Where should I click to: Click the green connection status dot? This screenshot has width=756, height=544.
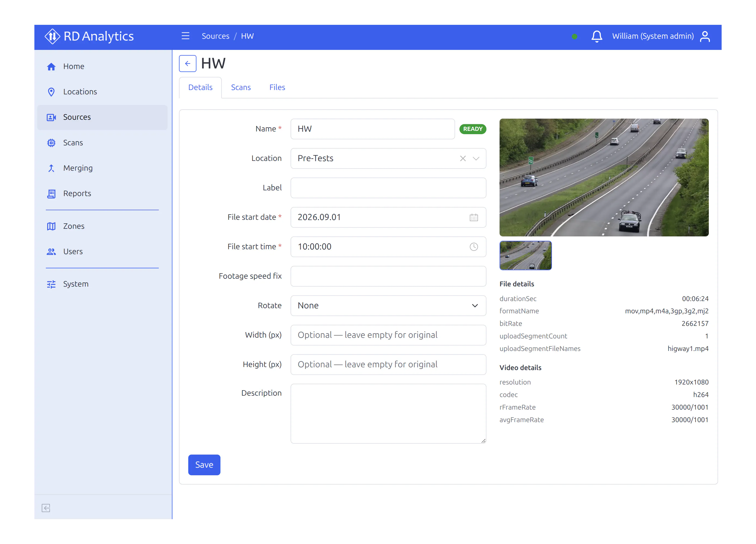[x=574, y=37]
